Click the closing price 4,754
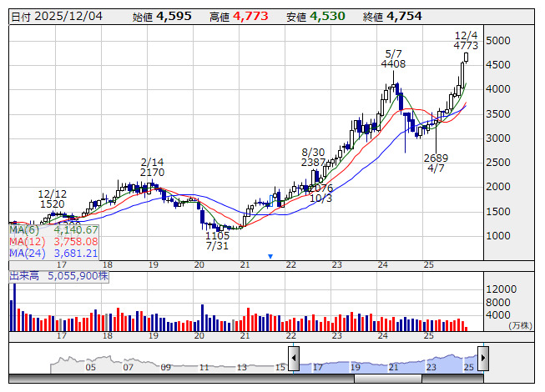The width and height of the screenshot is (545, 392). click(x=404, y=17)
